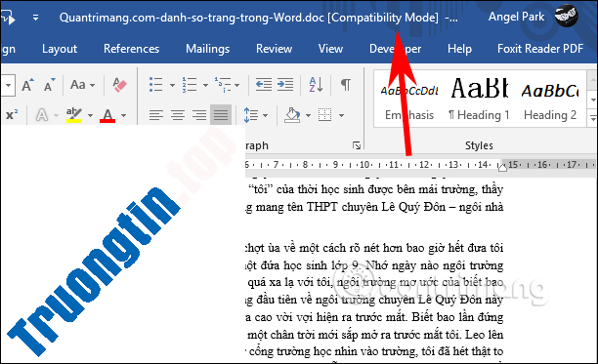
Task: Open the Foxit Reader PDF tab
Action: pyautogui.click(x=540, y=49)
